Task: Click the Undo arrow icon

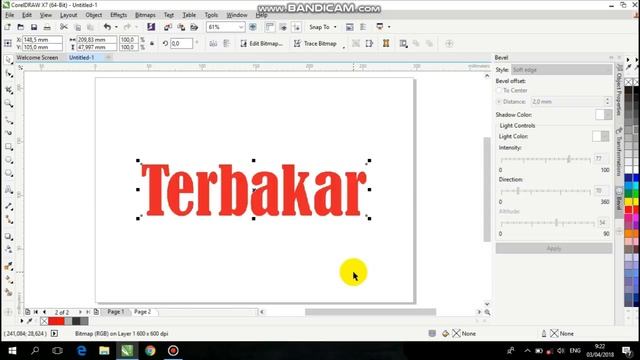Action: coord(107,27)
